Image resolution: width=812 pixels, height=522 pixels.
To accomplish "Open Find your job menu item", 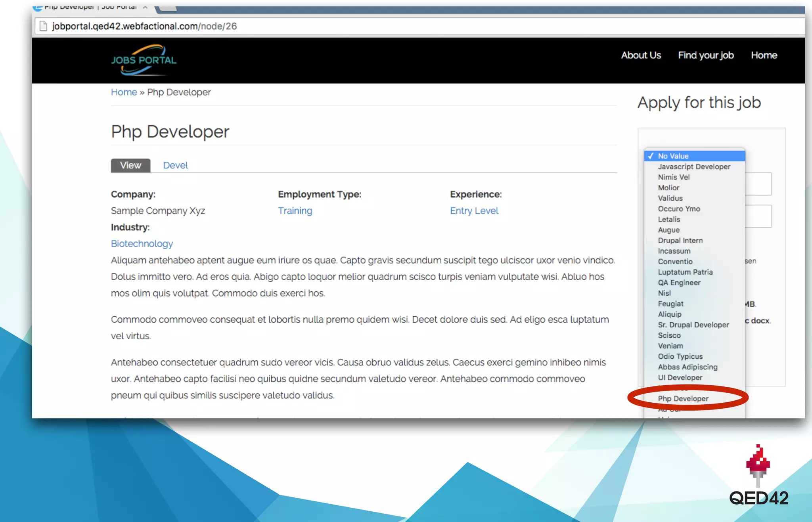I will point(706,55).
